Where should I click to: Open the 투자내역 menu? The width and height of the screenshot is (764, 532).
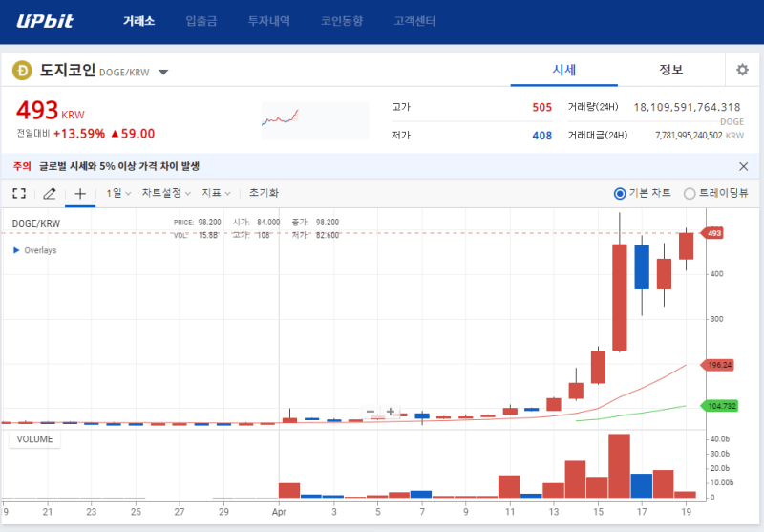269,21
